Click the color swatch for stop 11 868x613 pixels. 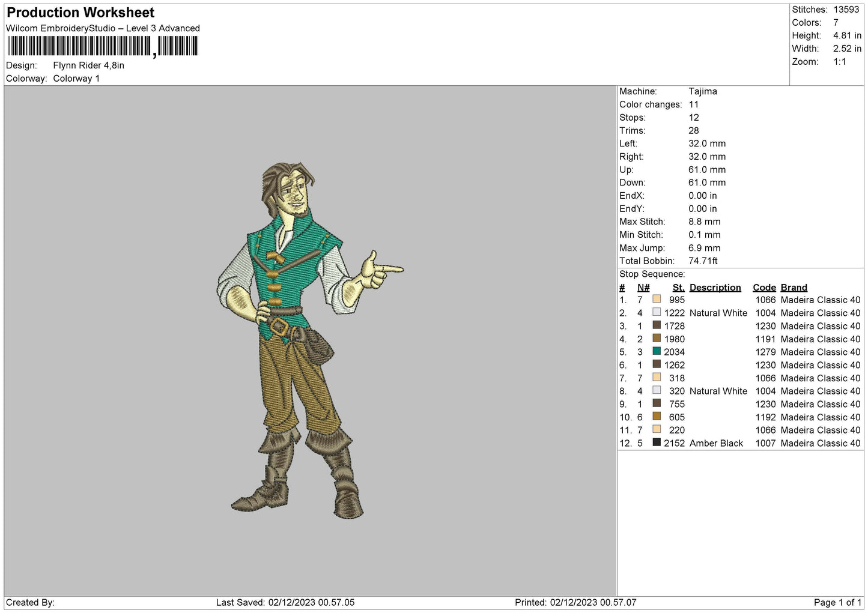click(x=657, y=429)
